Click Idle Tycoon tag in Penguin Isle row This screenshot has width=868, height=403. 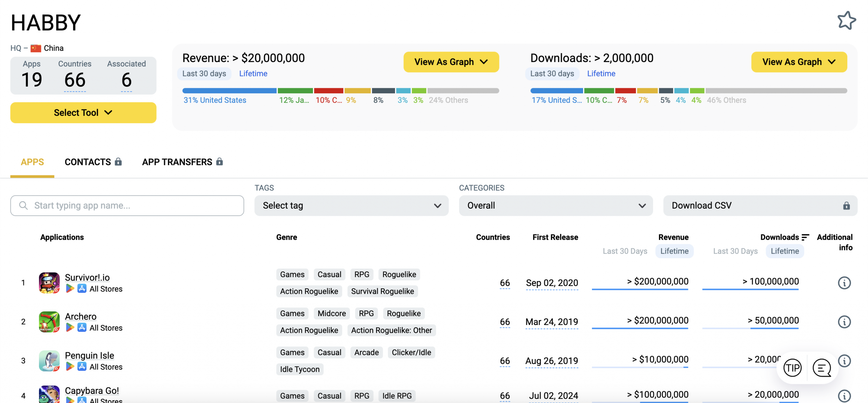[x=300, y=369]
